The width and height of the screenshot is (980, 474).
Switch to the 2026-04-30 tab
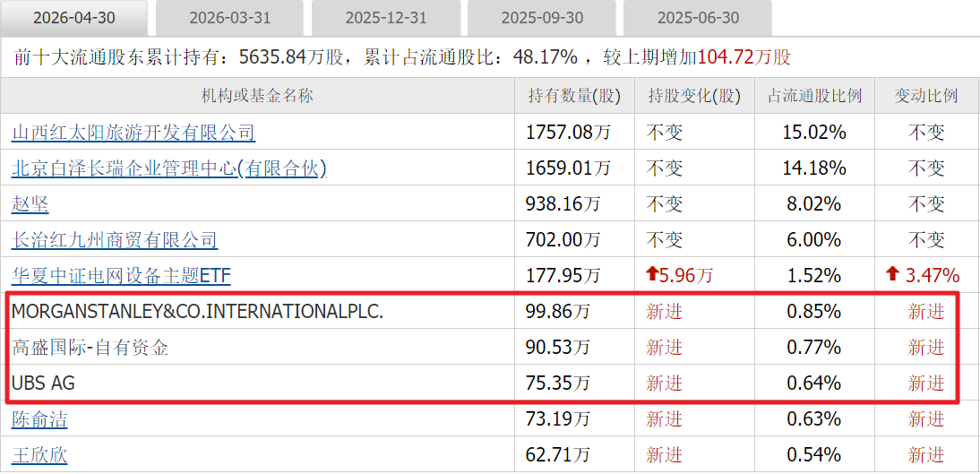(x=73, y=18)
